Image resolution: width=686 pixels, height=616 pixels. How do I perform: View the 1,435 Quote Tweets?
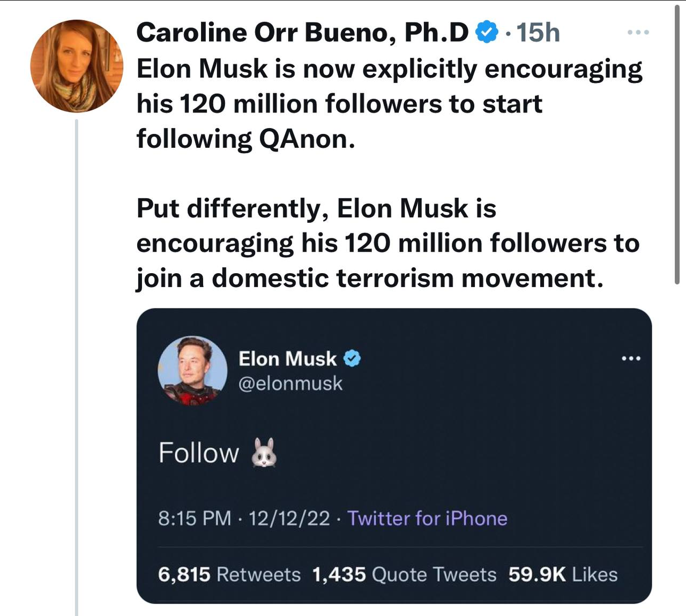404,575
